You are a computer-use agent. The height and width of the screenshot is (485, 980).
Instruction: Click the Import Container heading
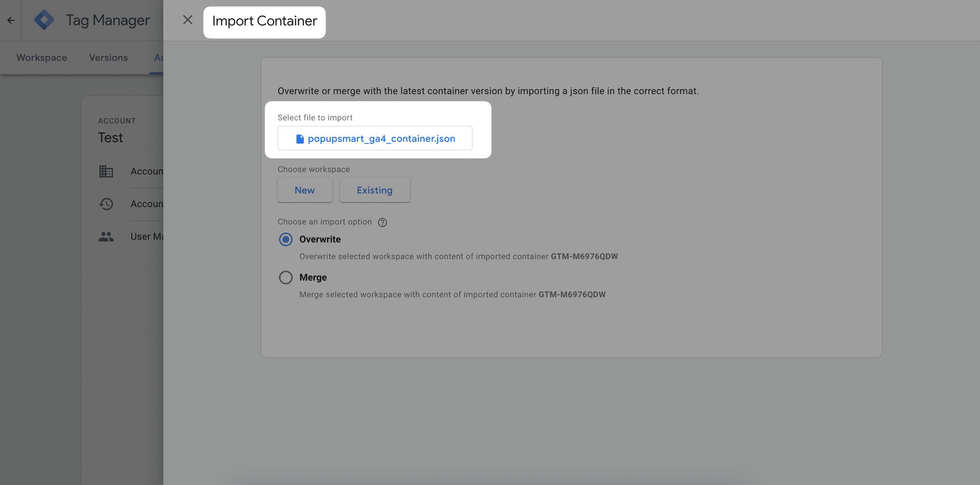[x=265, y=21]
